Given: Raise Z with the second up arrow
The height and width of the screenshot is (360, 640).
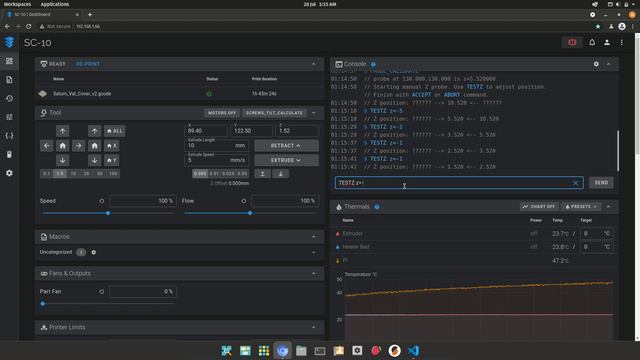Looking at the screenshot, I should (94, 131).
